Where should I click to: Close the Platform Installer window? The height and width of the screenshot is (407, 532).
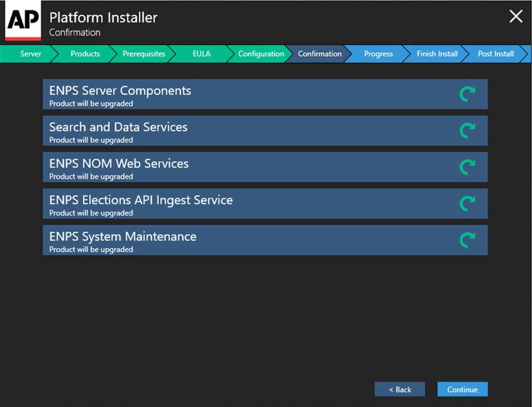(x=516, y=17)
